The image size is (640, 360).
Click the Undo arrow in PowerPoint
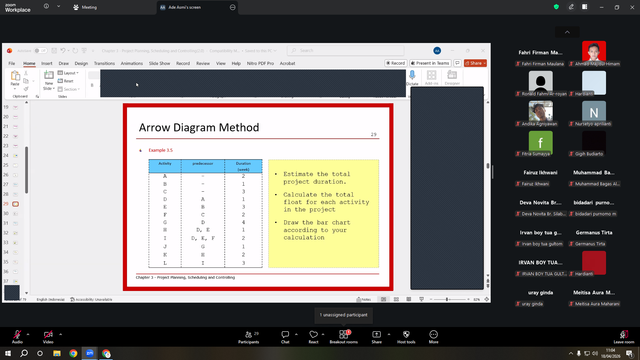(x=63, y=51)
